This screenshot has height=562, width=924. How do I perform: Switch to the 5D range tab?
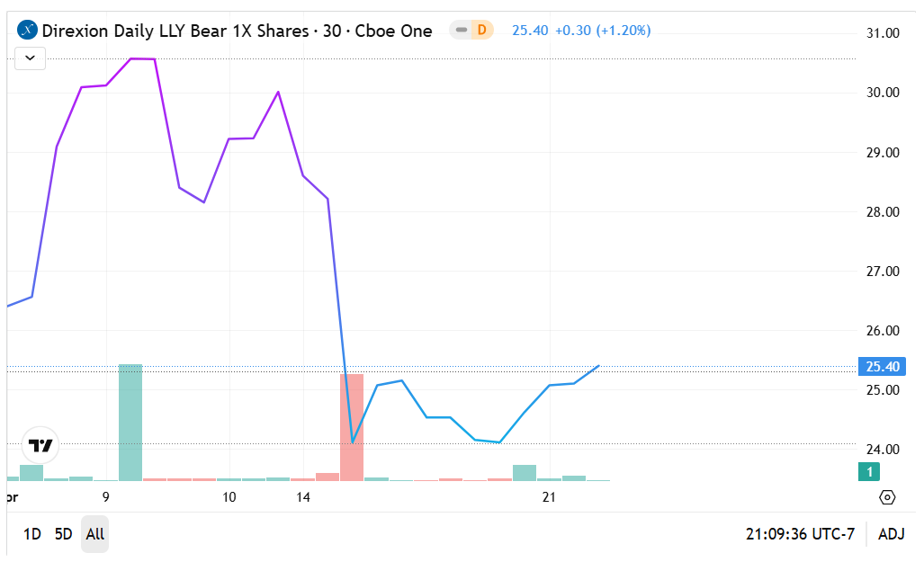[x=62, y=533]
